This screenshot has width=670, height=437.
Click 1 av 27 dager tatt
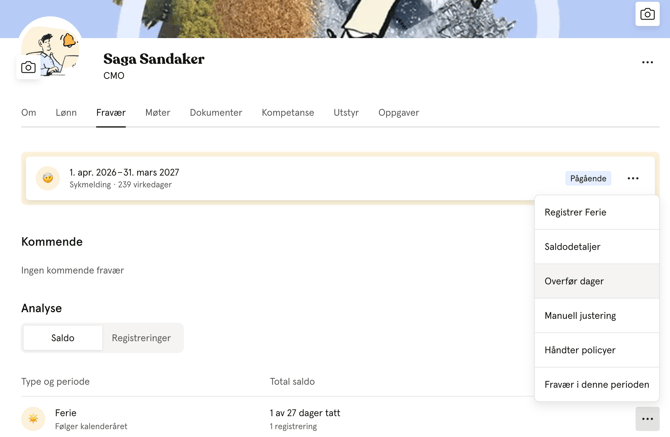coord(305,413)
